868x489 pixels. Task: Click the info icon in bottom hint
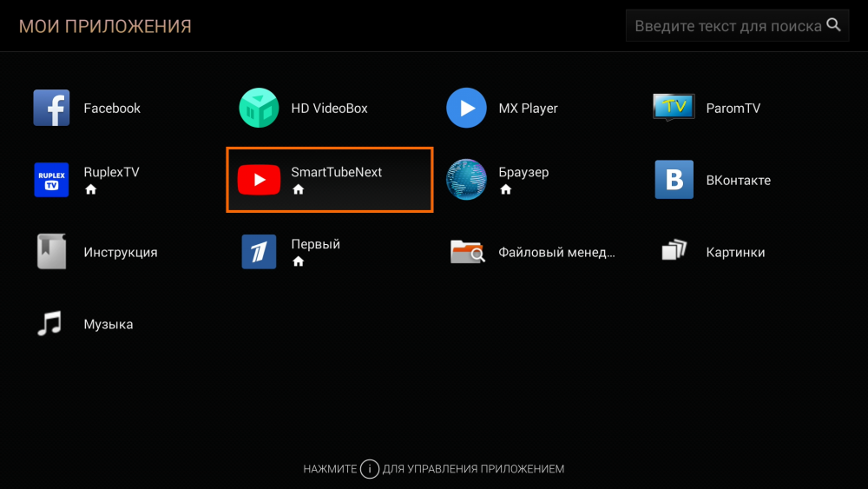click(370, 469)
